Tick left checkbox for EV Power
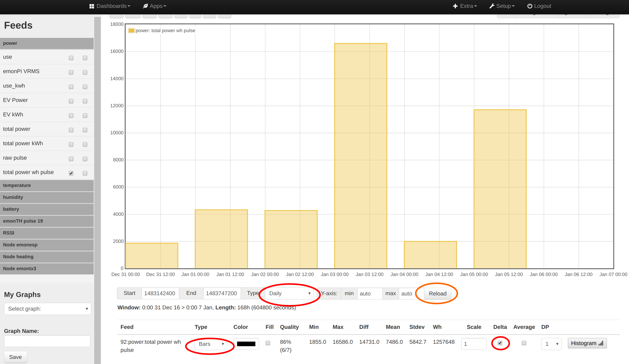629x364 pixels. pos(71,101)
